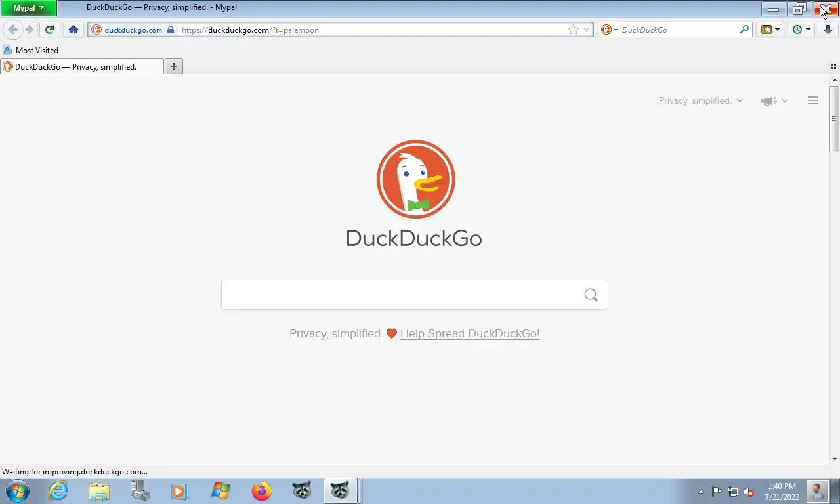Screen dimensions: 840x504
Task: Reload the current page
Action: 49,30
